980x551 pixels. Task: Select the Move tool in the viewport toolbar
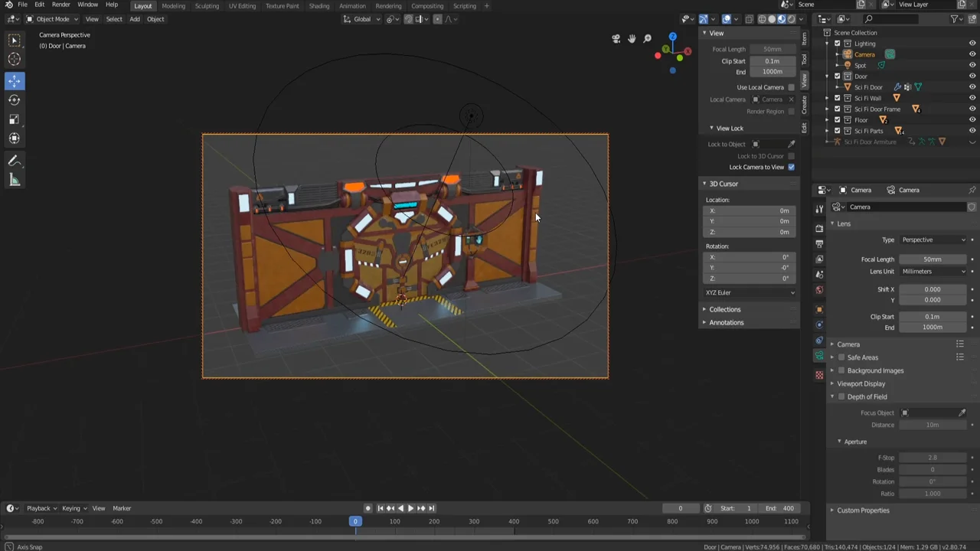(x=14, y=80)
